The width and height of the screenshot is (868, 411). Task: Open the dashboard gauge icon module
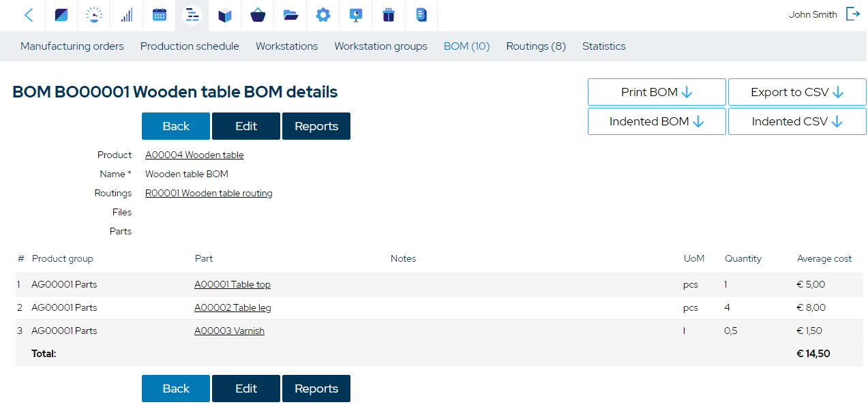pyautogui.click(x=94, y=15)
